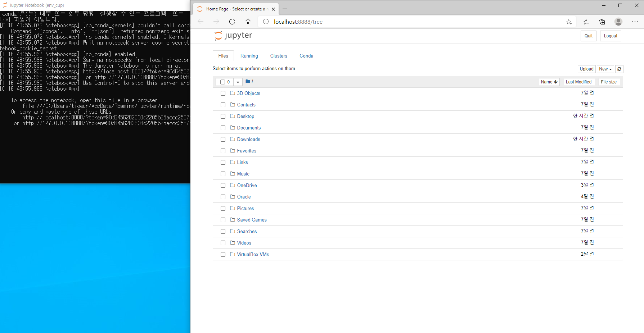Open the browser profile avatar
Image resolution: width=644 pixels, height=333 pixels.
[x=618, y=22]
